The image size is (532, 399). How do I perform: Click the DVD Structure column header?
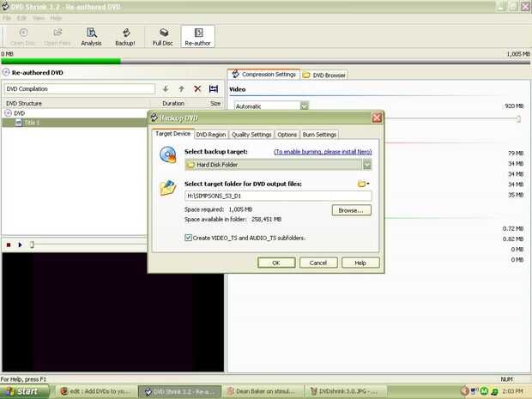point(76,103)
